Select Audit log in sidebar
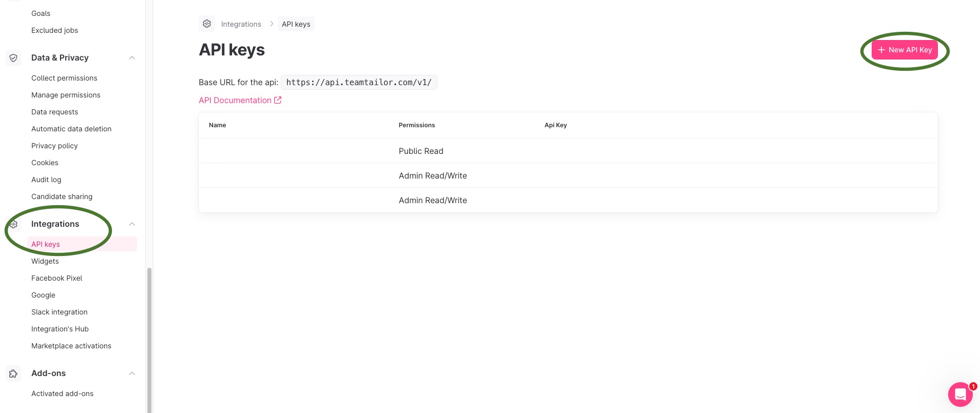980x413 pixels. coord(46,180)
